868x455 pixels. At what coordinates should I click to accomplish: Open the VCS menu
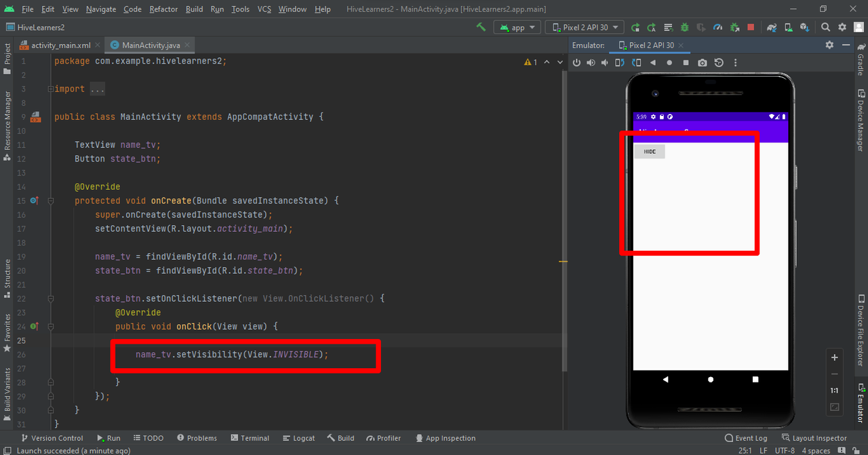264,9
